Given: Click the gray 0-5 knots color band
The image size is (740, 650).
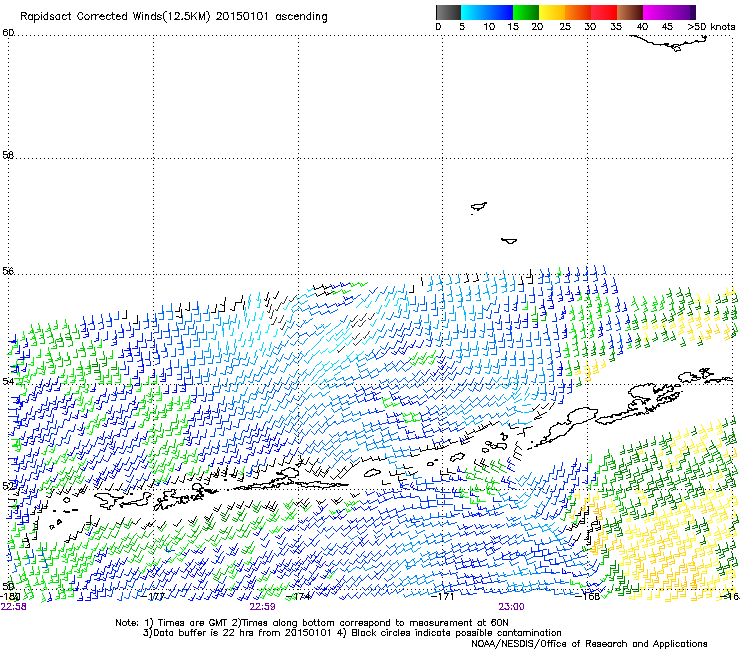Looking at the screenshot, I should click(448, 12).
